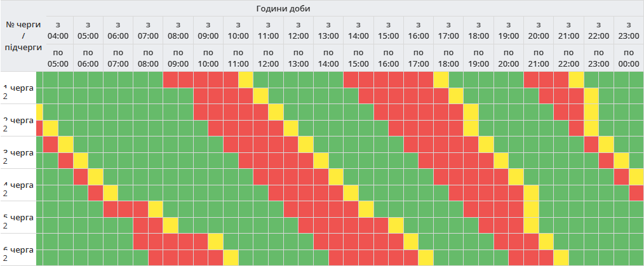The image size is (644, 266).
Task: Click the 'з 17:00' hour header
Action: [x=448, y=30]
